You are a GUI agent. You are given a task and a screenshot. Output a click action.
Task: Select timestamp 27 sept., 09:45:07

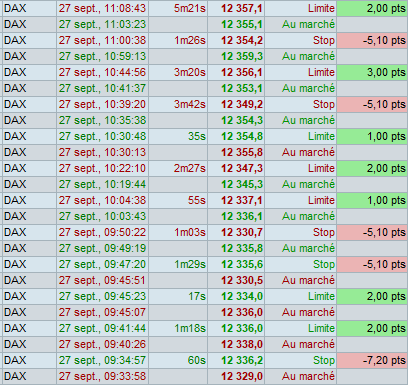click(102, 312)
